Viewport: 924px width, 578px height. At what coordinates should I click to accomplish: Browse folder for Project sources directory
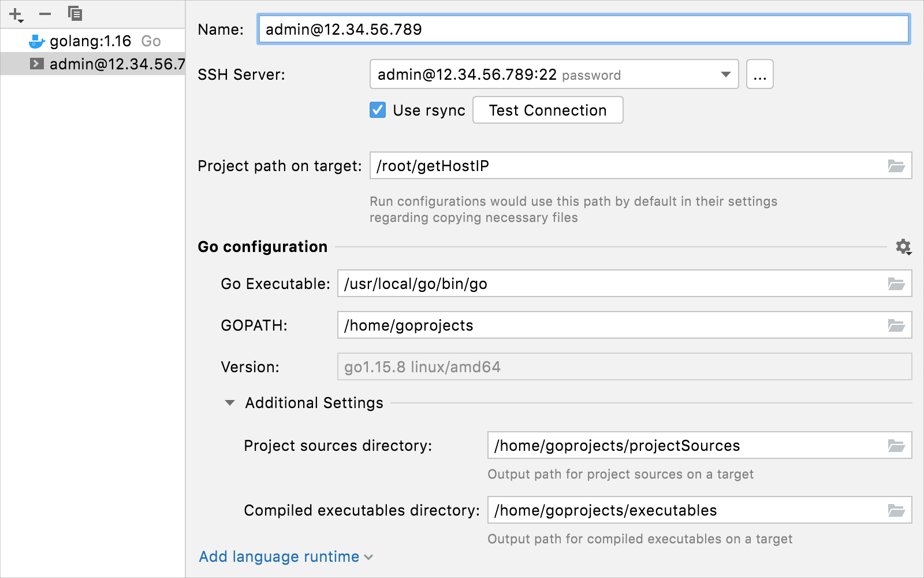pos(896,446)
